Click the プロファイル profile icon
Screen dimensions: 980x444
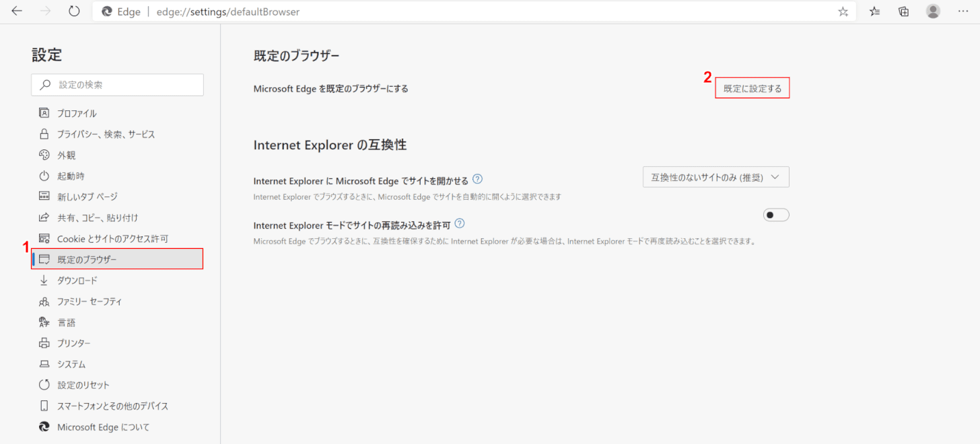(x=44, y=113)
